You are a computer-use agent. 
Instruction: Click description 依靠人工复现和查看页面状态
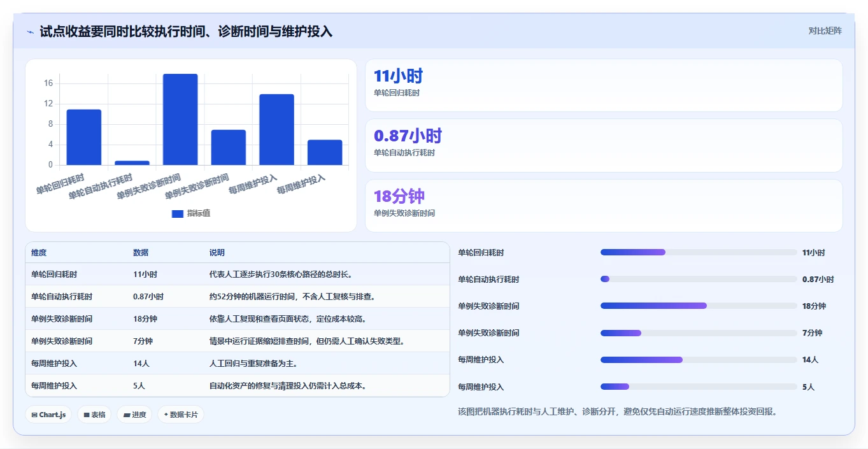pyautogui.click(x=288, y=318)
